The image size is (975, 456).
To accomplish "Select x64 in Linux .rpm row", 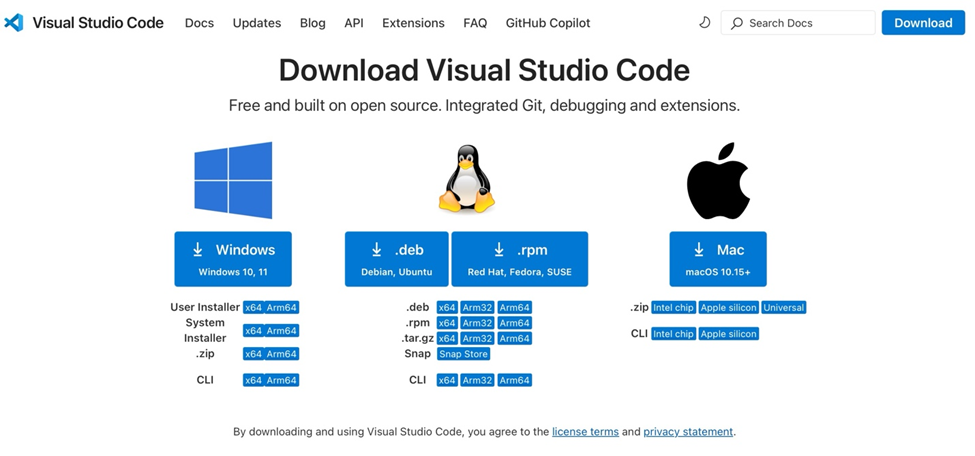I will click(x=447, y=323).
